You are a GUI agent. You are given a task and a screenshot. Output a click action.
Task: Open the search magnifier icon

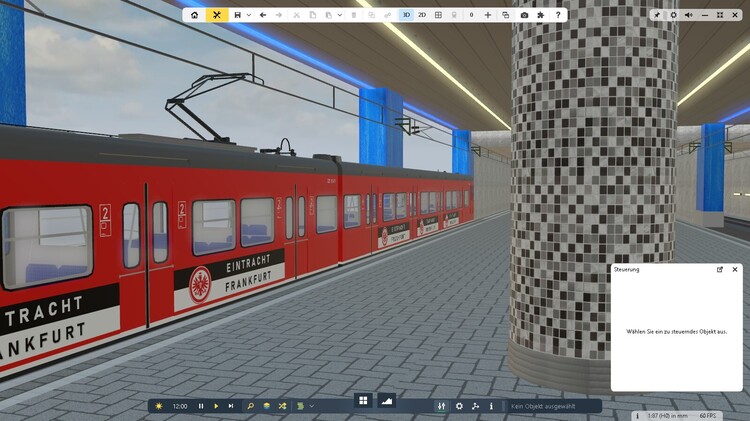click(250, 406)
